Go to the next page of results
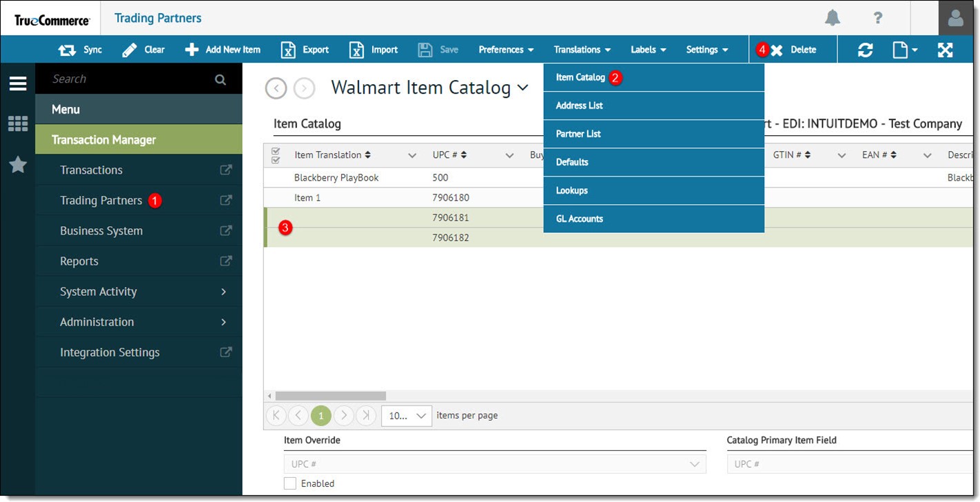Image resolution: width=980 pixels, height=502 pixels. (343, 415)
